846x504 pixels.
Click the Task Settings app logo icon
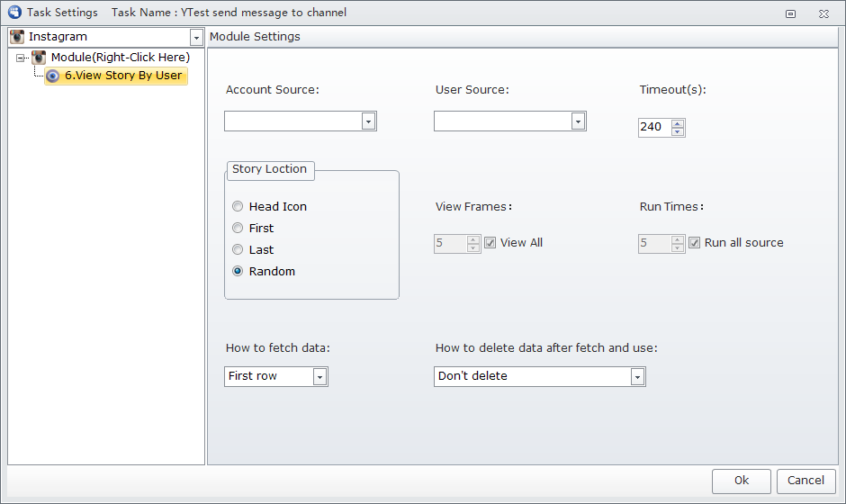(x=14, y=12)
